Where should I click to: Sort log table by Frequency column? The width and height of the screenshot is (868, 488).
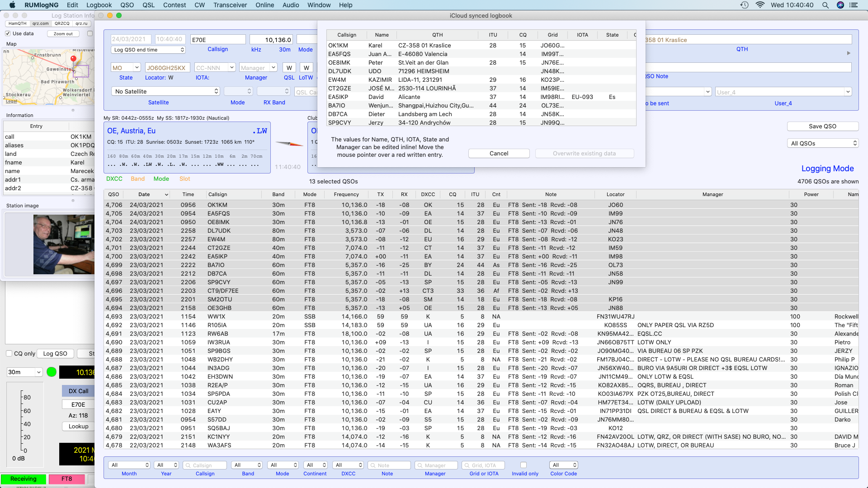(x=346, y=195)
